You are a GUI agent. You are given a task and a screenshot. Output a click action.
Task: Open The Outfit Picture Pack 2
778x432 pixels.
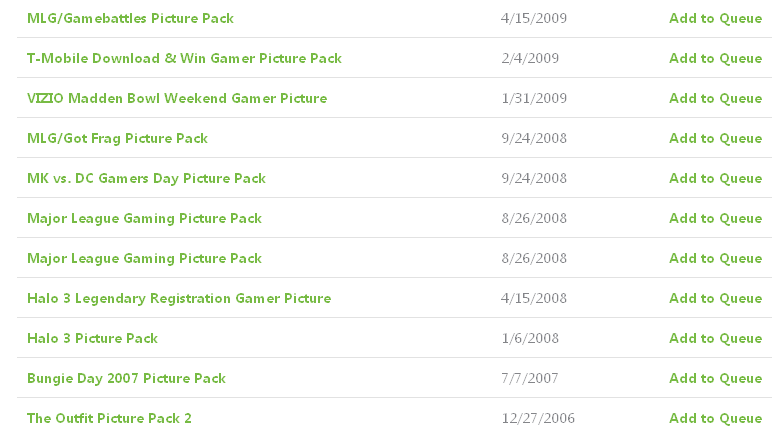[109, 418]
